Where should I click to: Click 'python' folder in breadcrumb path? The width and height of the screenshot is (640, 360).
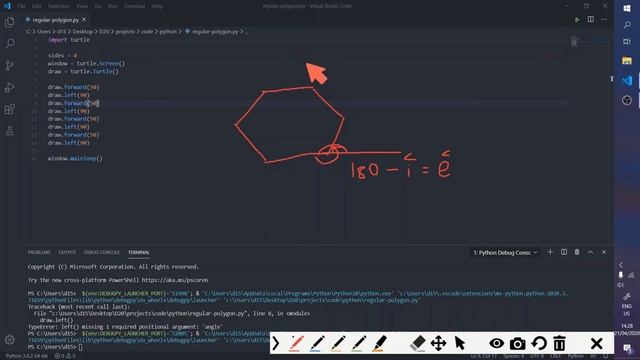click(x=168, y=31)
